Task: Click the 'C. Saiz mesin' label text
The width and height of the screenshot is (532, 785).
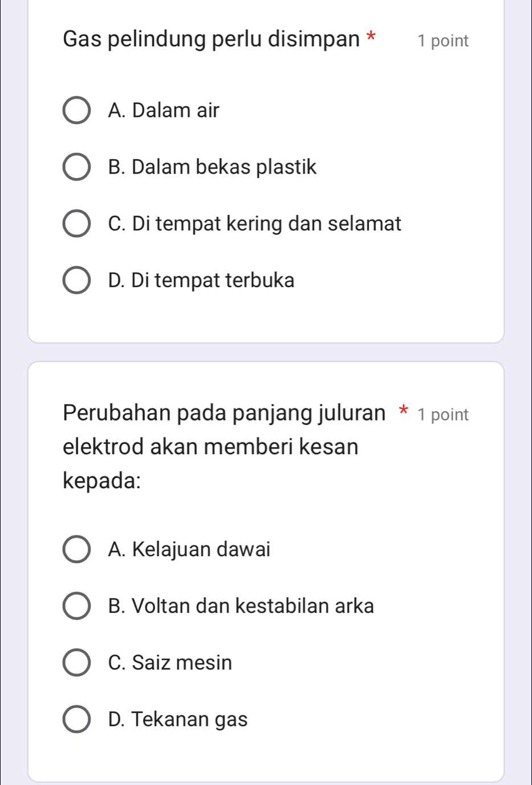Action: (x=170, y=662)
